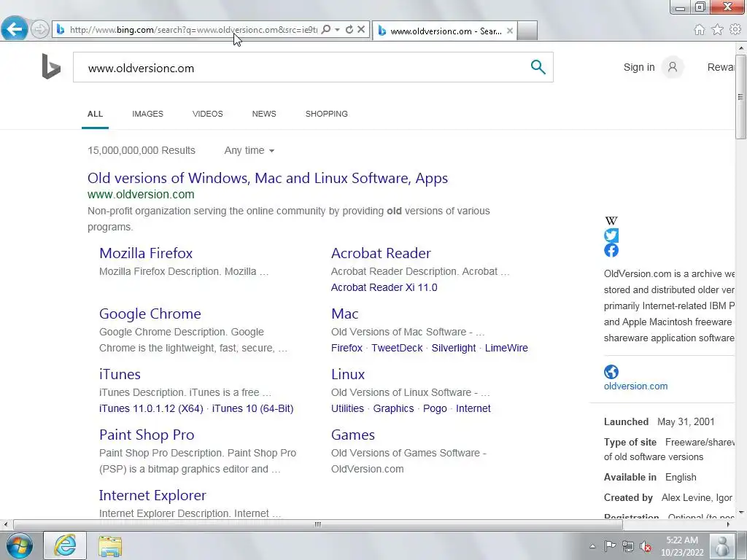Refresh the page with the reload icon
747x560 pixels.
point(349,29)
